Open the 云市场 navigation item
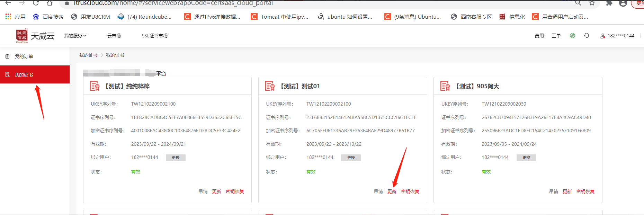644x215 pixels. tap(114, 36)
